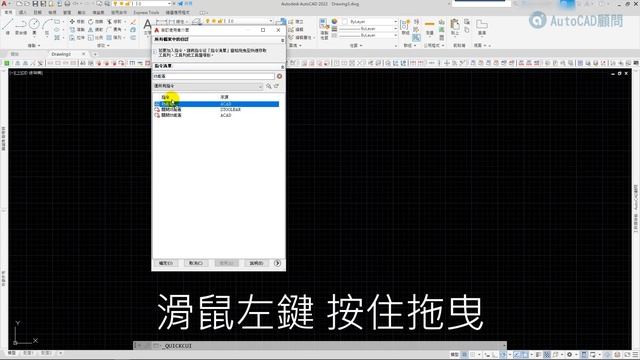
Task: Expand the Modify panel label dropdown
Action: coord(102,46)
